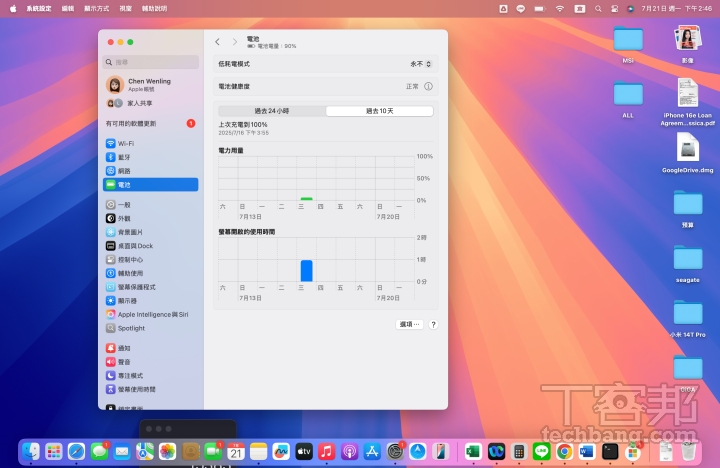Click battery health info icon
Screen dimensions: 720x468
tap(428, 86)
